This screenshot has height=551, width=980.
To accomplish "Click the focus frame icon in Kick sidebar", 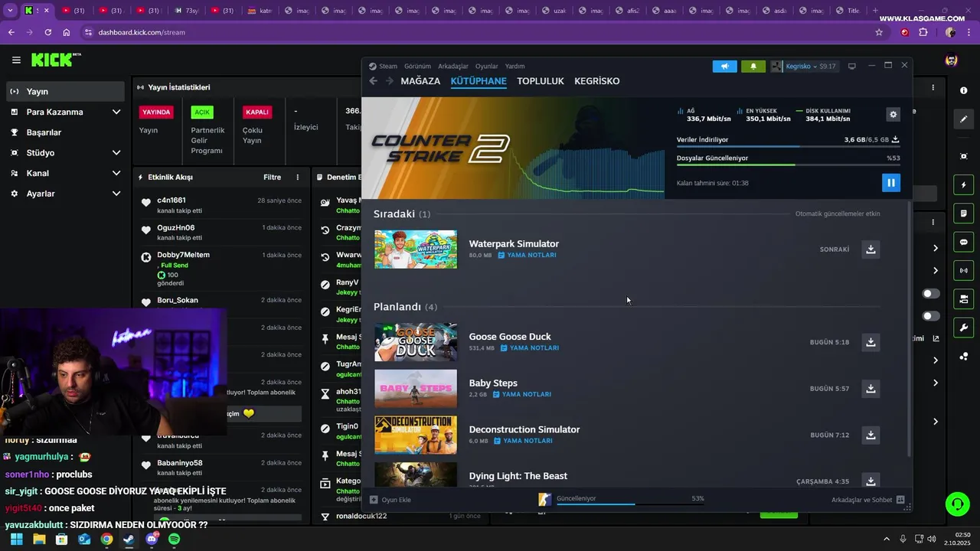I will (963, 156).
